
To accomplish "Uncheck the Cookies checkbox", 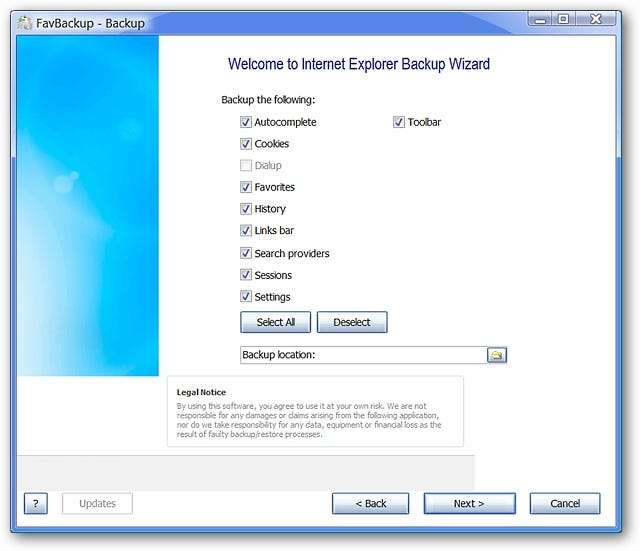I will click(246, 144).
